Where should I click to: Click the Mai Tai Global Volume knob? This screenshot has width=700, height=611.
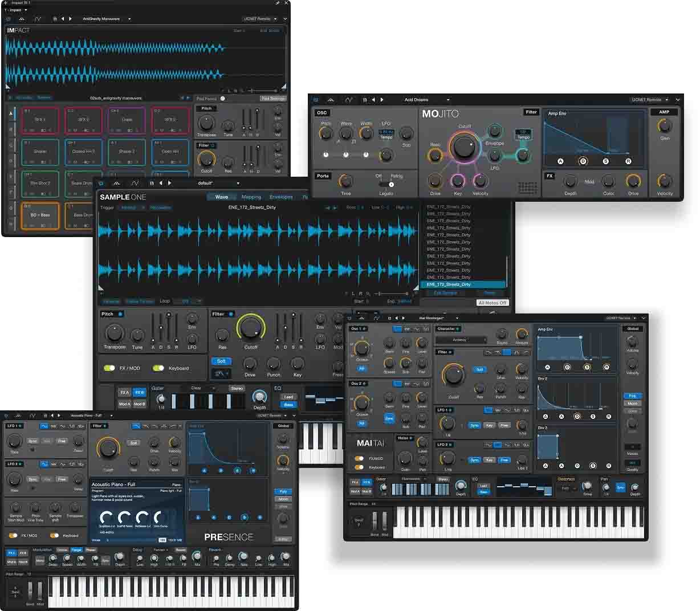(x=632, y=341)
